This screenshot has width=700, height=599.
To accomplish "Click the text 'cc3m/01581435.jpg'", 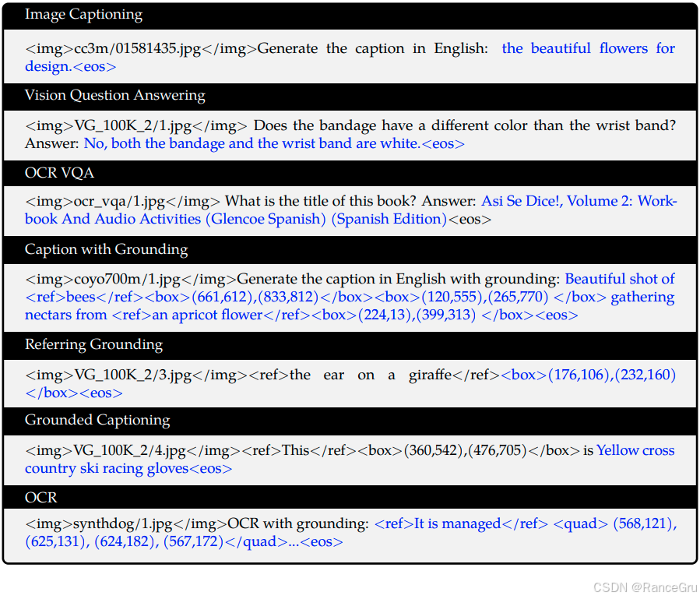I will coord(138,49).
